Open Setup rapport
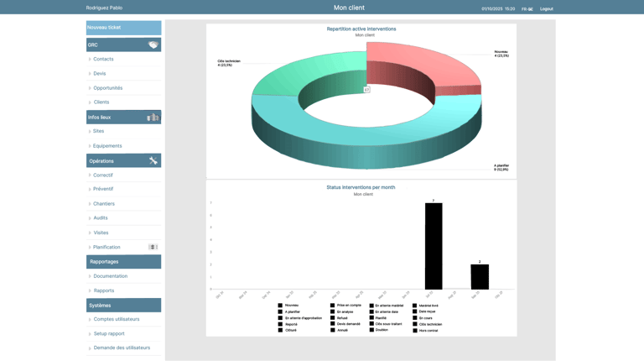Screen dimensions: 644x361 click(109, 334)
